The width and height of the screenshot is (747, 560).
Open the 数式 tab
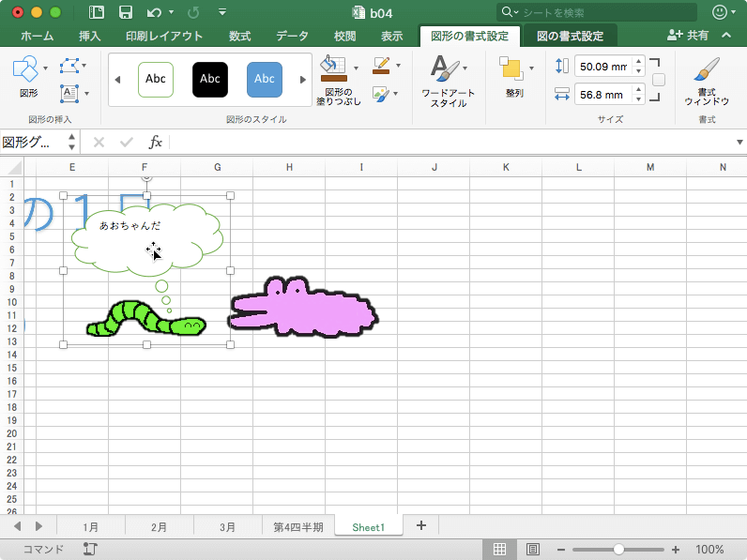pos(239,36)
